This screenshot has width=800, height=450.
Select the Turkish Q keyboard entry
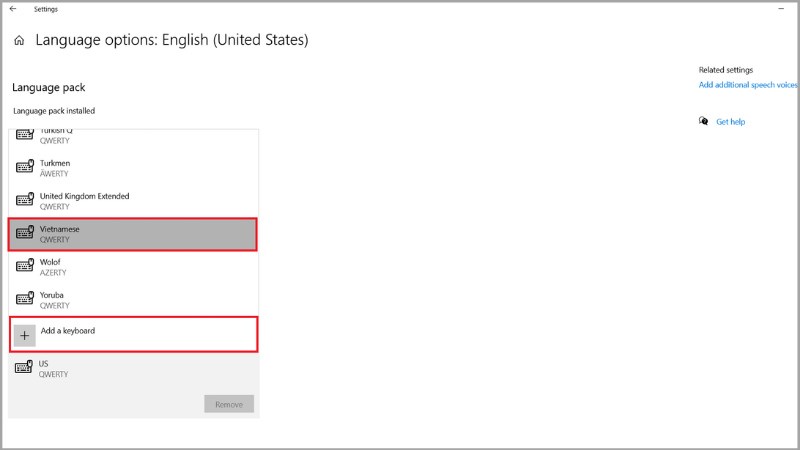pos(134,136)
